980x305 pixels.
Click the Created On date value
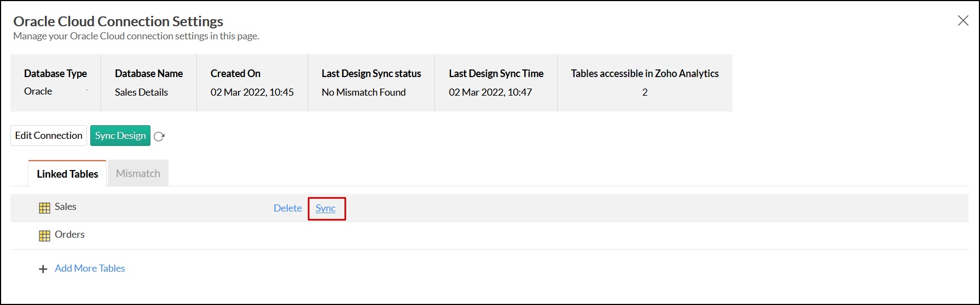point(252,92)
